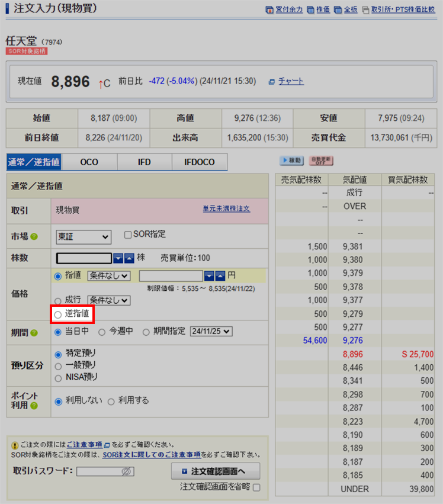
Task: Select 利用しない points radio
Action: click(59, 402)
